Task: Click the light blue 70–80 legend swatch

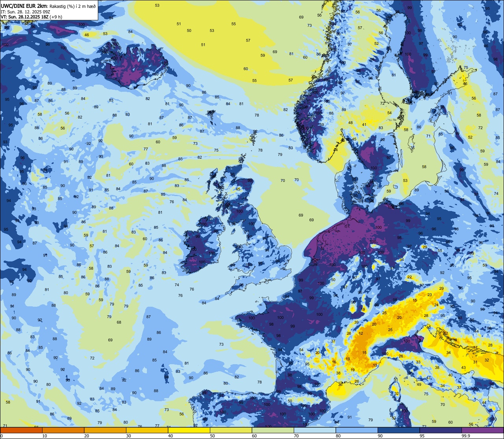Action: pyautogui.click(x=315, y=430)
